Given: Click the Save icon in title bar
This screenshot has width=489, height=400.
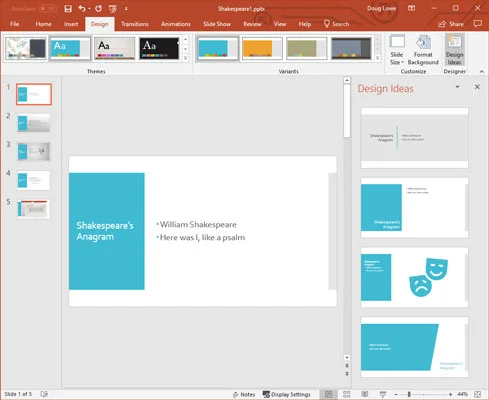Looking at the screenshot, I should (x=68, y=9).
